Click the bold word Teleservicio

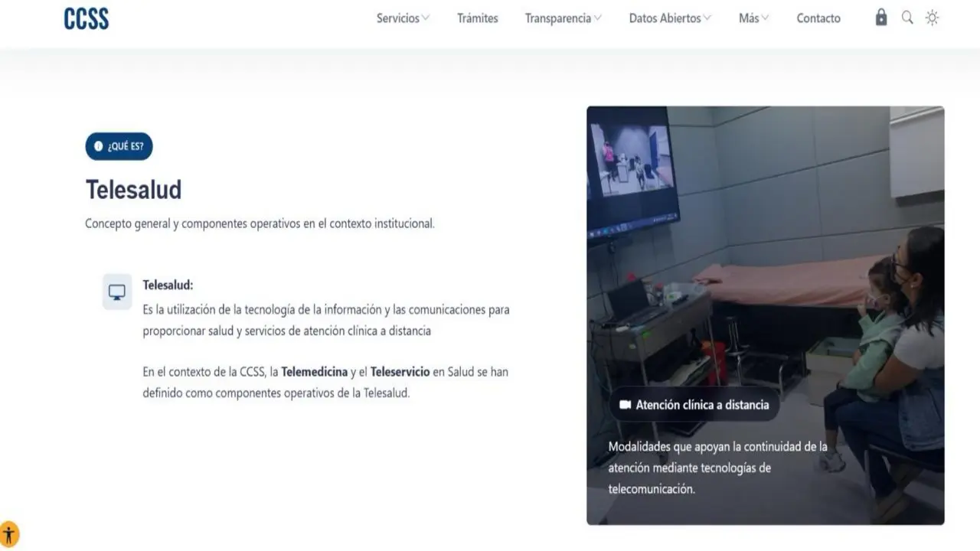click(400, 372)
